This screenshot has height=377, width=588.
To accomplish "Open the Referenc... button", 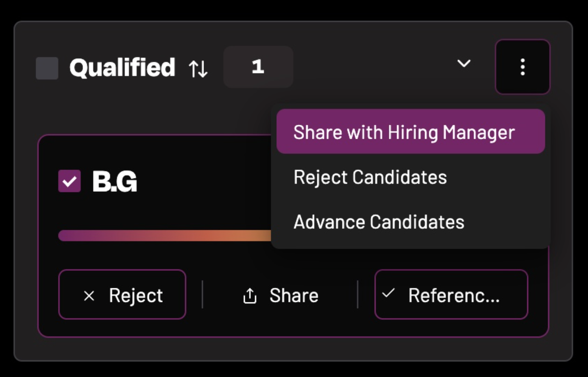I will pos(451,294).
